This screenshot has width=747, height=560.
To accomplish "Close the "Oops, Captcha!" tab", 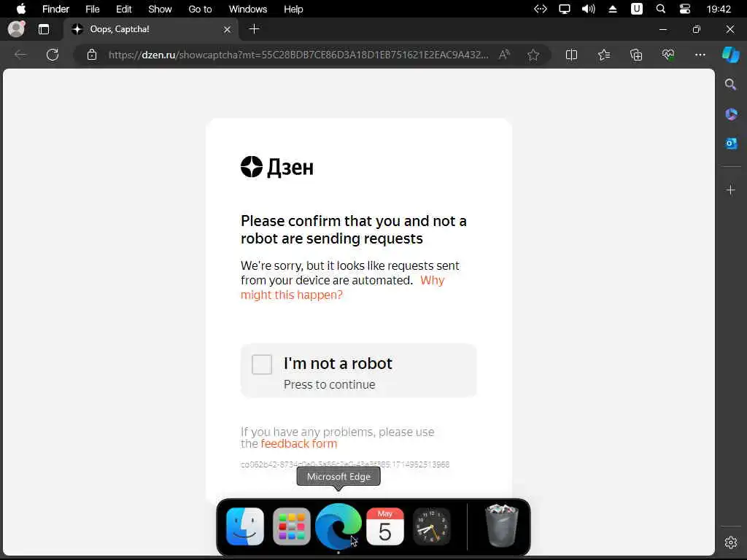I will pos(228,29).
